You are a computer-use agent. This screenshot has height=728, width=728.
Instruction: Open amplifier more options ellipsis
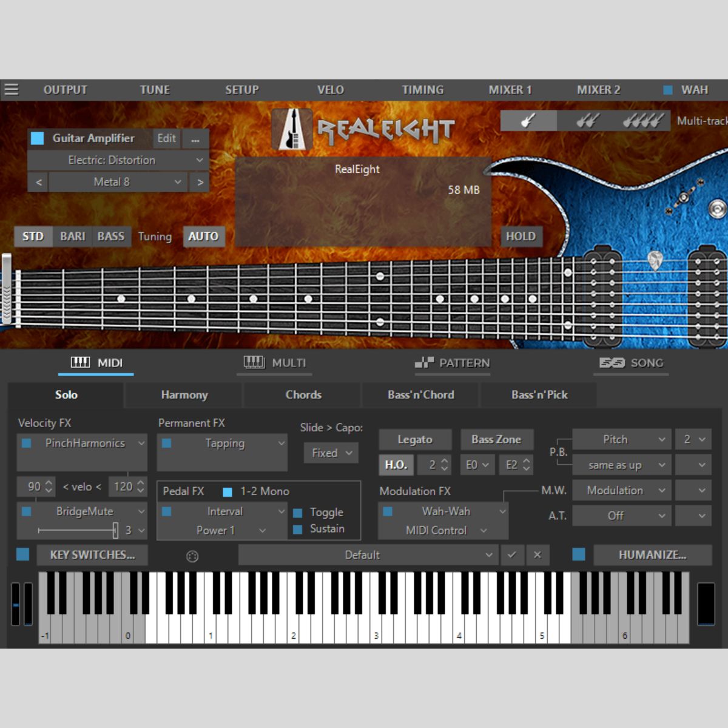(195, 139)
